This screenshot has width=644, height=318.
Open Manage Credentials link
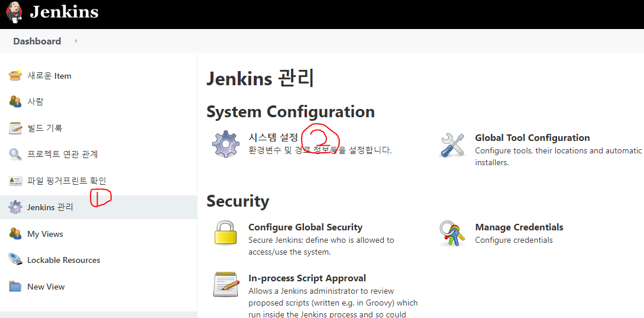click(x=519, y=227)
